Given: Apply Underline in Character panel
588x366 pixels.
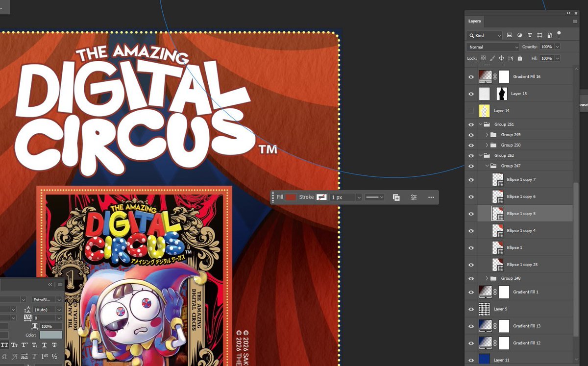Looking at the screenshot, I should pyautogui.click(x=46, y=345).
